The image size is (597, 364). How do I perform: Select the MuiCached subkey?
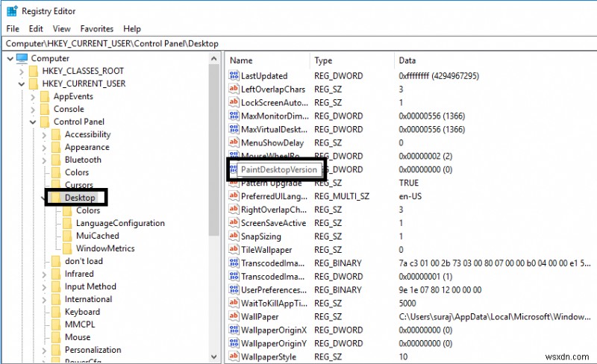tap(98, 236)
